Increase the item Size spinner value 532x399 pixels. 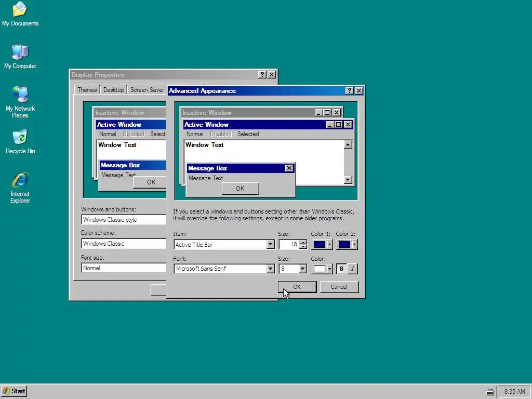[x=303, y=242]
